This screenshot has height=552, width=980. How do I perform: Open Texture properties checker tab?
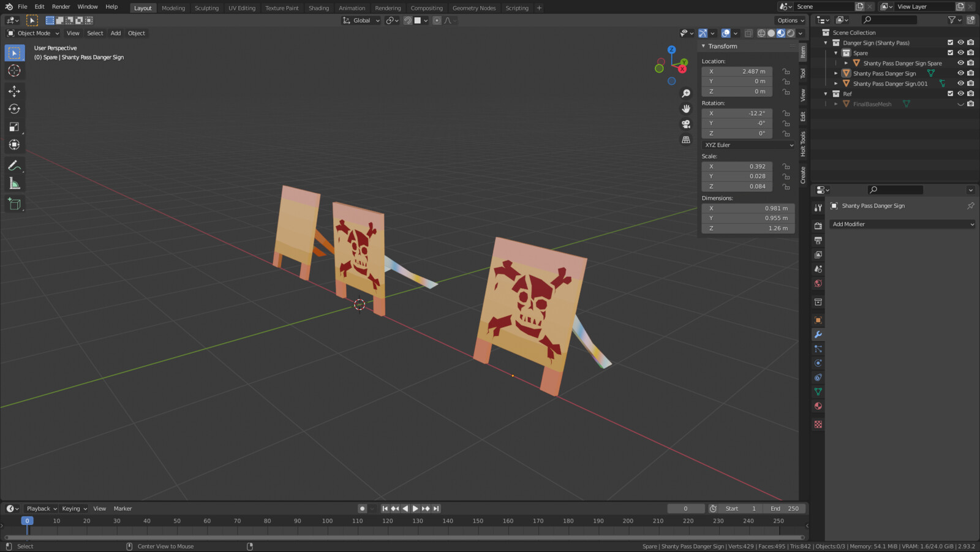pyautogui.click(x=818, y=424)
